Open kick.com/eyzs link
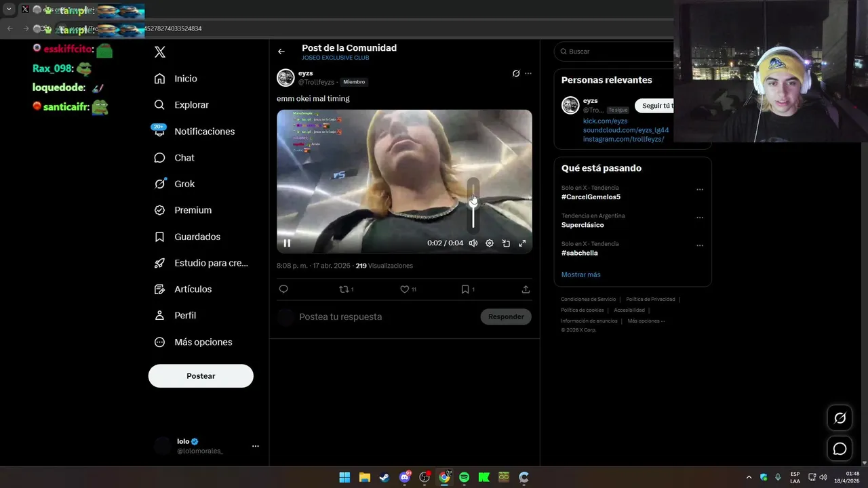This screenshot has width=868, height=488. (605, 121)
